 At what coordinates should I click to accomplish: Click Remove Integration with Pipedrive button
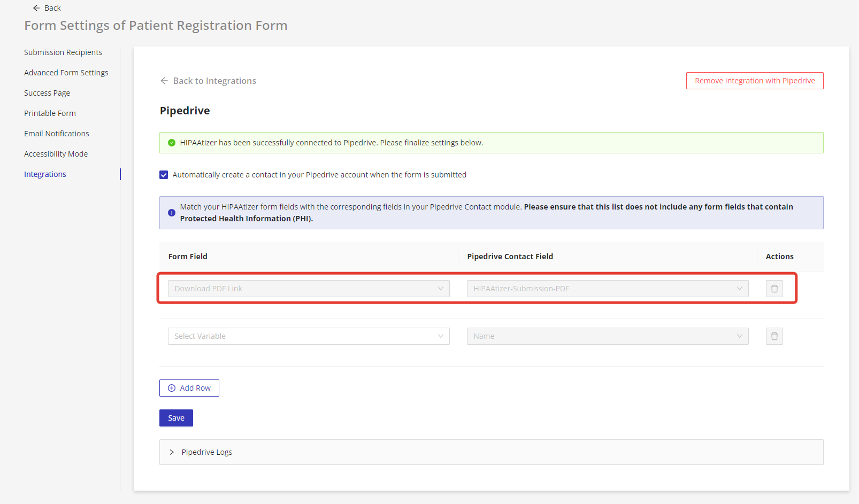coord(755,81)
